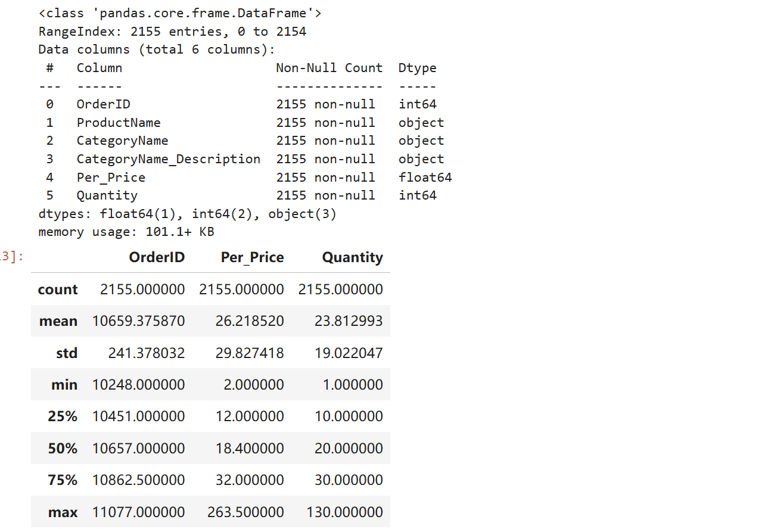The image size is (765, 532).
Task: Click the max Per_Price value 263.500000
Action: tap(245, 512)
